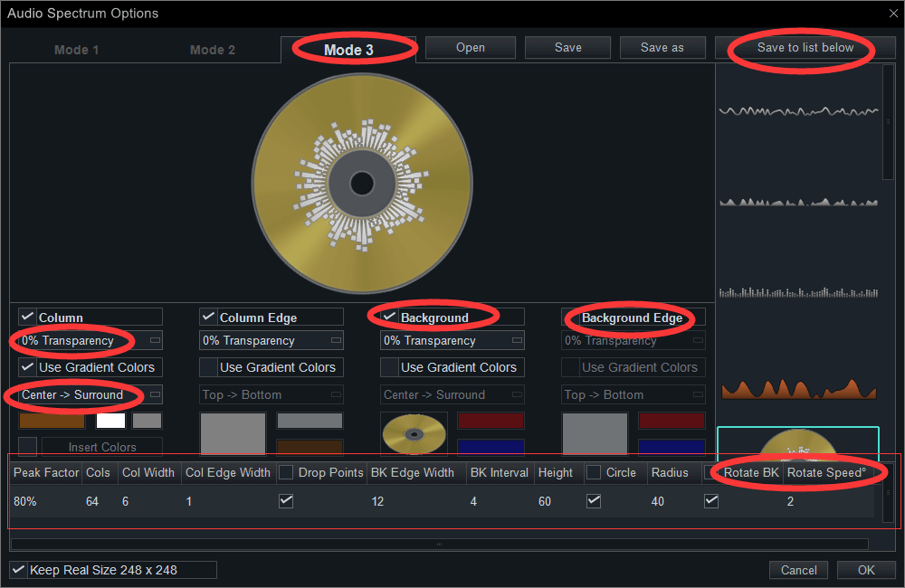Click the Save to list below button
The image size is (905, 588).
[x=805, y=47]
